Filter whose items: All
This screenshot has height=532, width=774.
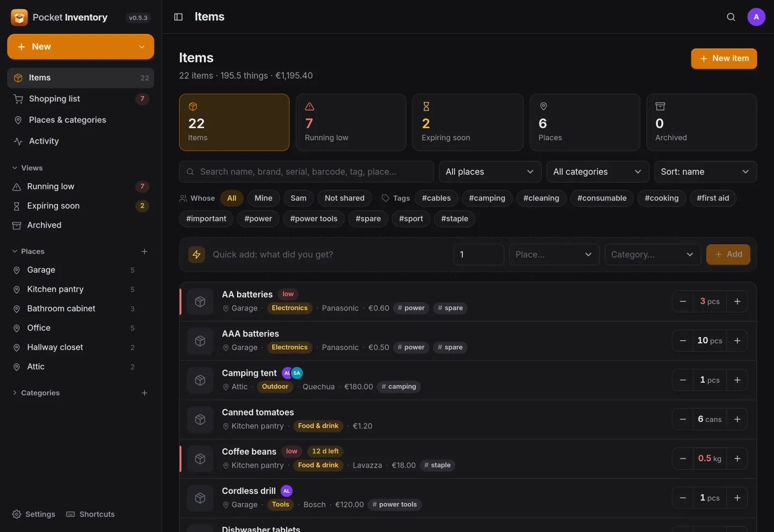coord(232,198)
